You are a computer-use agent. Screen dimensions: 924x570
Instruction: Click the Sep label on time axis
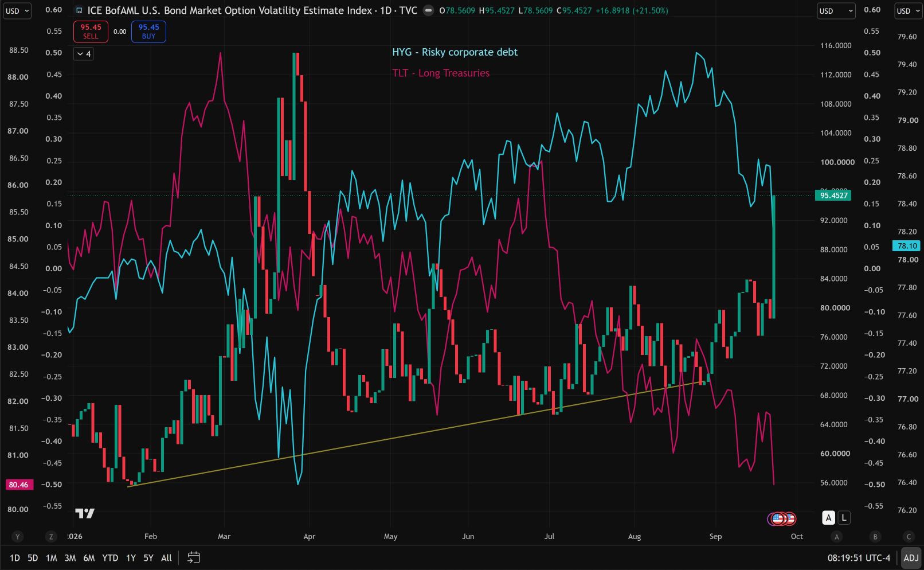click(715, 537)
